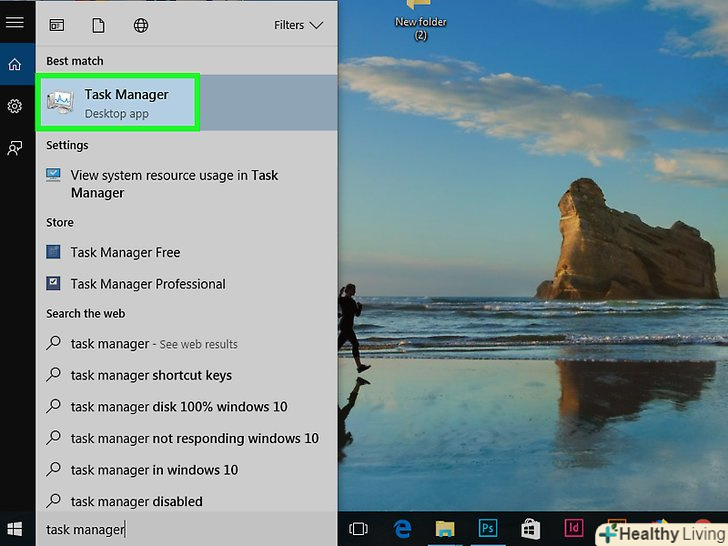
Task: Open New folder (2) on desktop
Action: coord(420,20)
